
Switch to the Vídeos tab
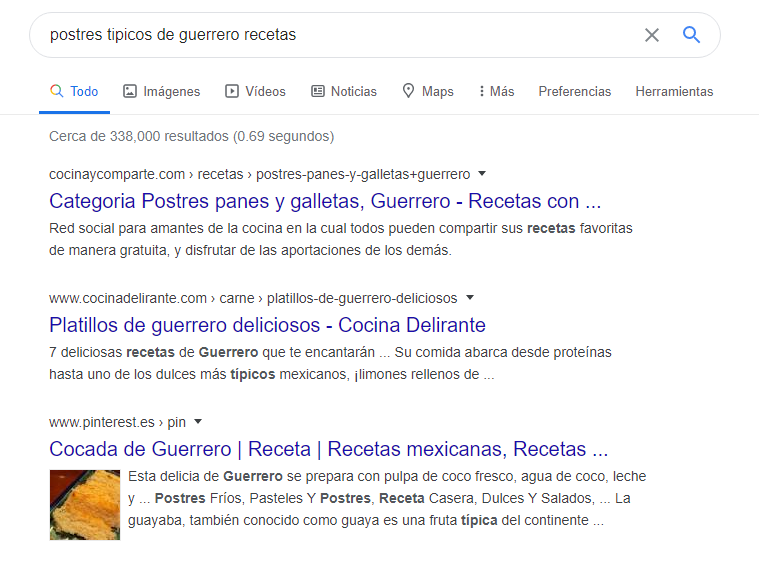pos(255,91)
